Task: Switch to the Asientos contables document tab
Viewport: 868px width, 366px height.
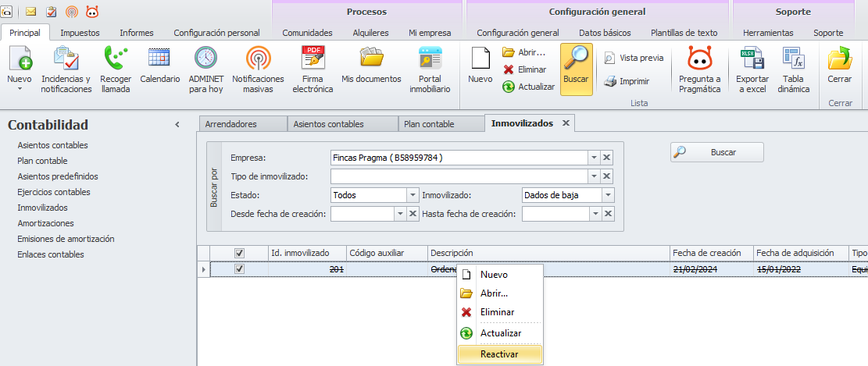Action: point(343,124)
